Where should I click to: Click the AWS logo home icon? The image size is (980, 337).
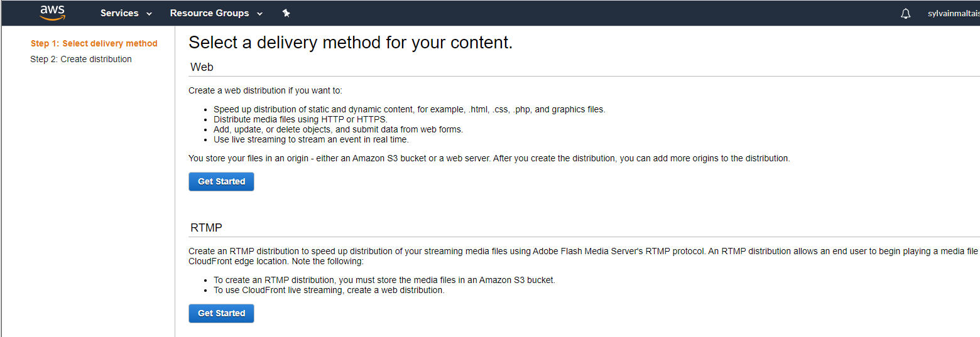point(52,13)
